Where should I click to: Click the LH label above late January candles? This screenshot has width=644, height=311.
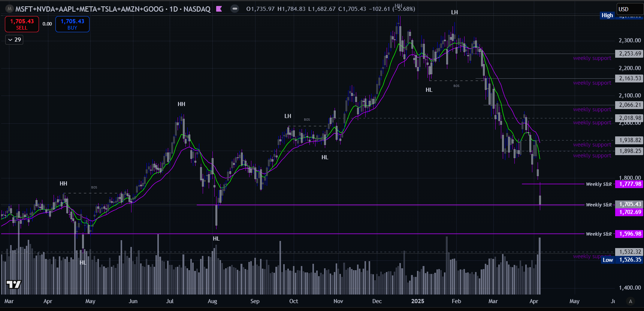(454, 12)
